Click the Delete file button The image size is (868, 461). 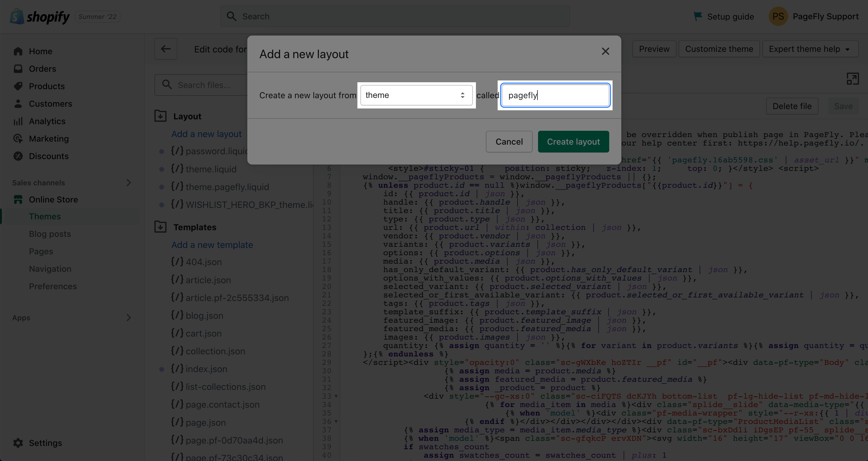[x=792, y=106]
